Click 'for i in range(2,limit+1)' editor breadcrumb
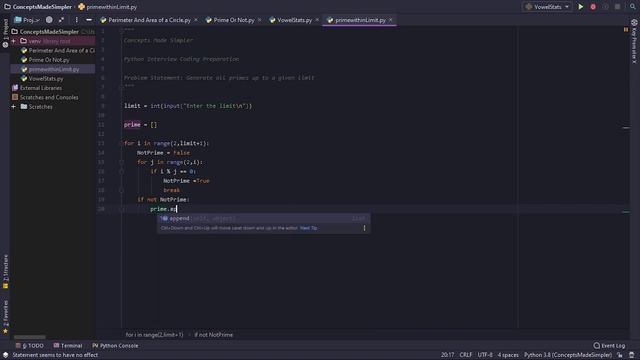The image size is (640, 360). [x=154, y=335]
